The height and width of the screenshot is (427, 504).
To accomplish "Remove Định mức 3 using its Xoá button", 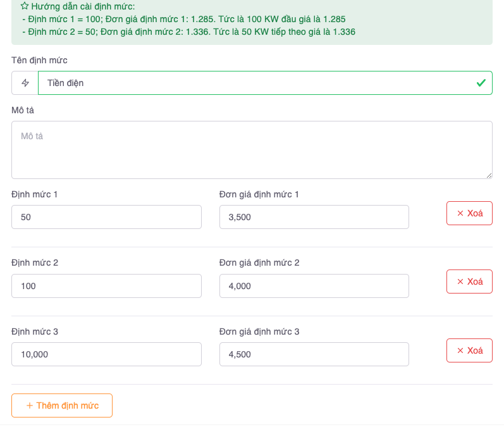I will 469,350.
